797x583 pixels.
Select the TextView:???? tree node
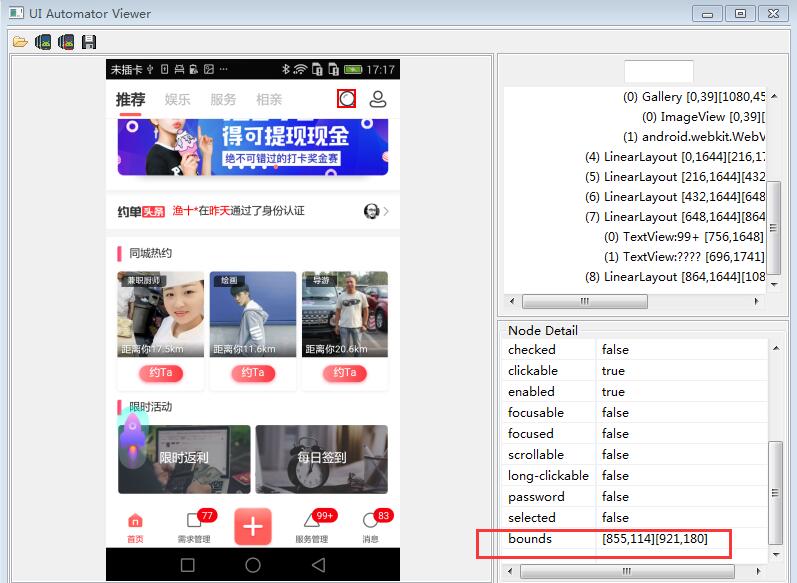point(684,257)
